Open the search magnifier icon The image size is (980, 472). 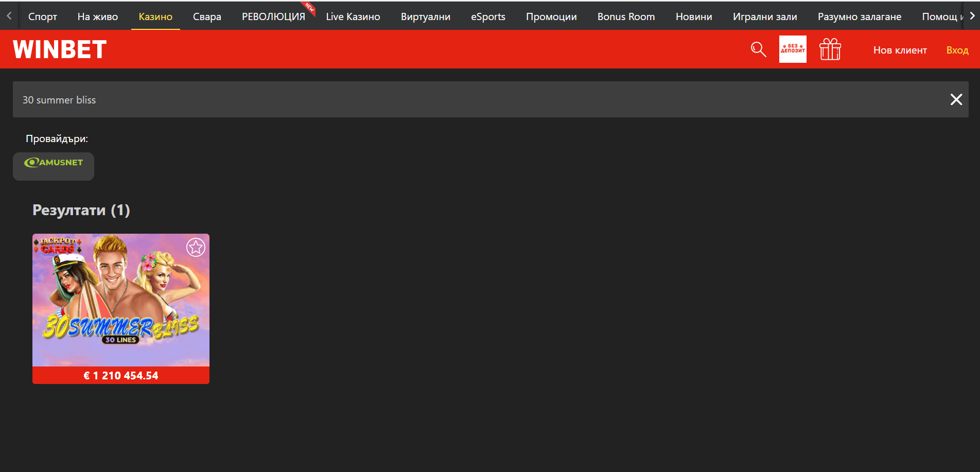click(758, 49)
